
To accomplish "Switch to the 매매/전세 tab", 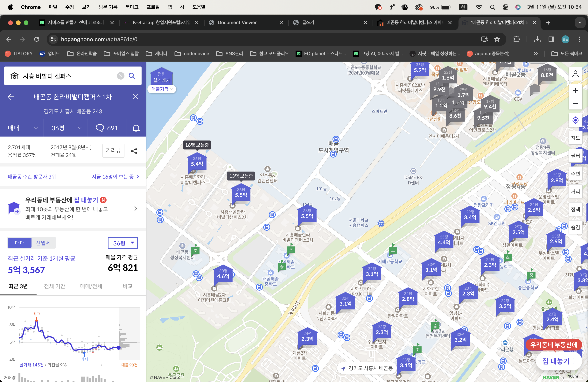I will (91, 286).
